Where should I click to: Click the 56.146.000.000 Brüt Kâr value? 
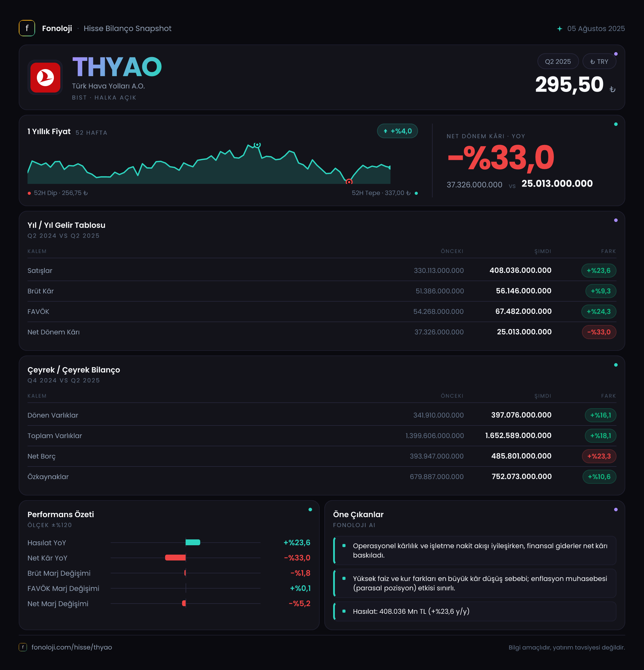click(523, 291)
